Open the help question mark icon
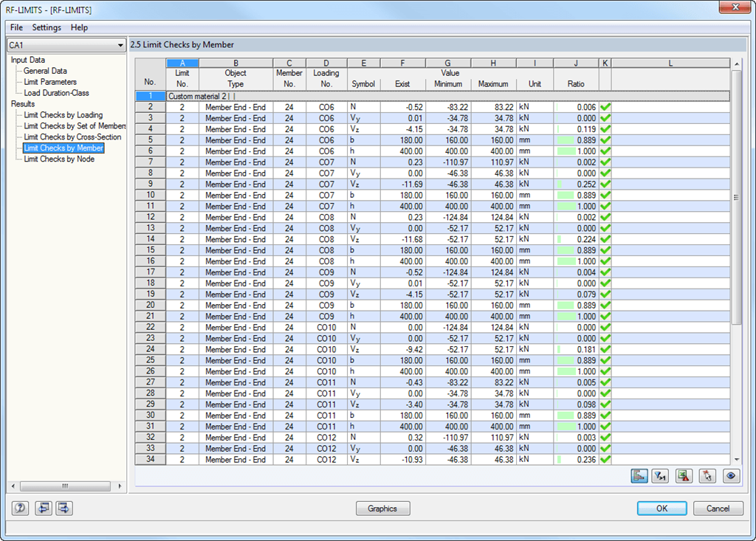Image resolution: width=756 pixels, height=541 pixels. pyautogui.click(x=20, y=508)
